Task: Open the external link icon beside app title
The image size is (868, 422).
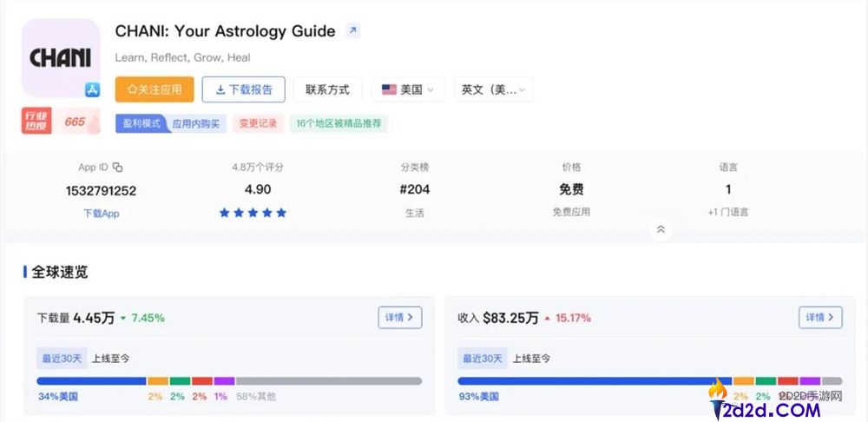Action: 352,30
